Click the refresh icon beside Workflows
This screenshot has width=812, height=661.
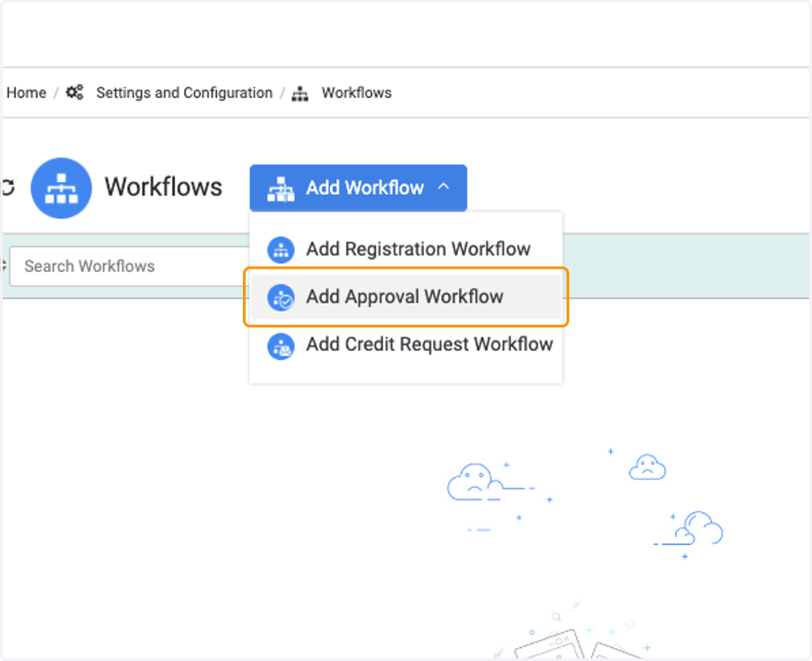click(x=7, y=188)
